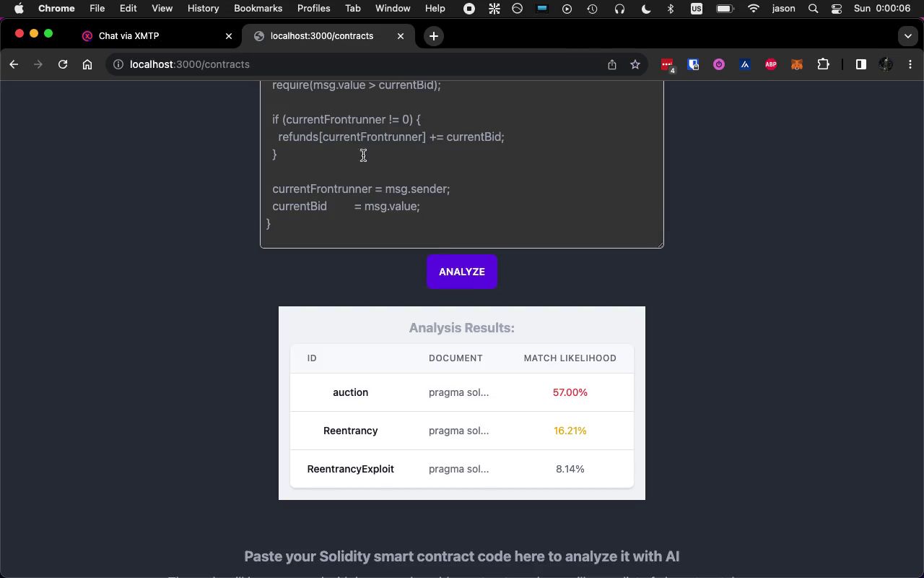Open the Extensions puzzle piece menu

823,64
